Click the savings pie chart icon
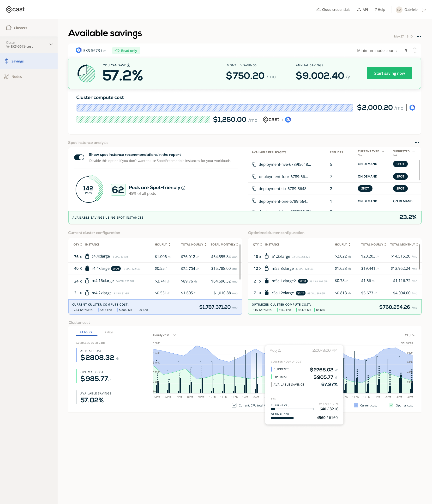Viewport: 432px width, 504px height. pos(86,74)
